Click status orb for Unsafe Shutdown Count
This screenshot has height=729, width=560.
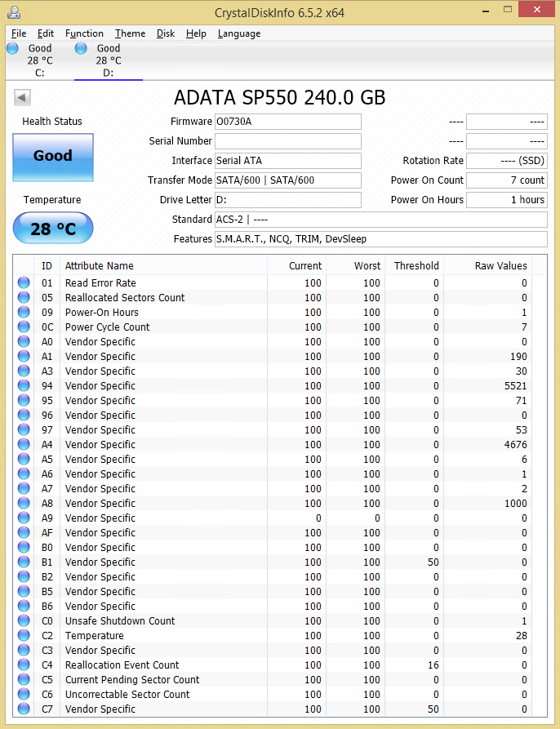point(24,621)
